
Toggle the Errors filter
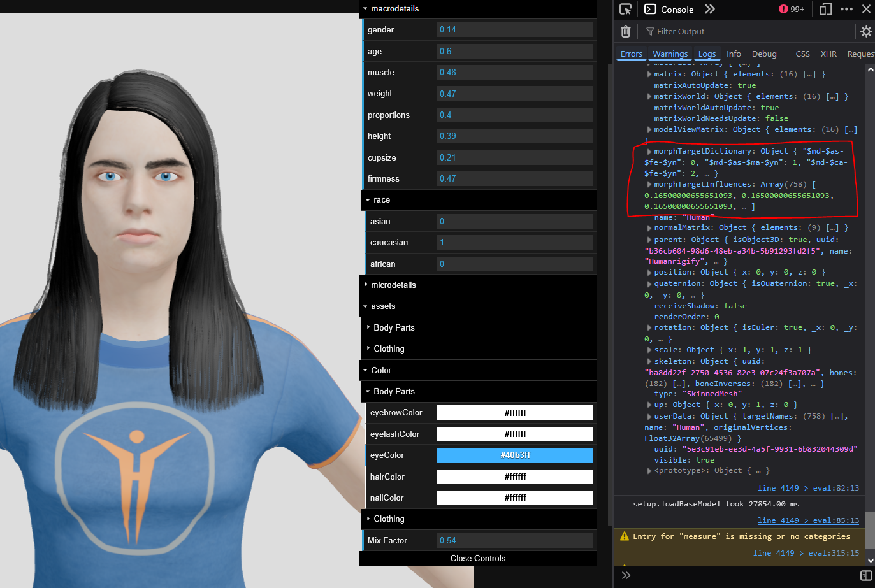[632, 54]
